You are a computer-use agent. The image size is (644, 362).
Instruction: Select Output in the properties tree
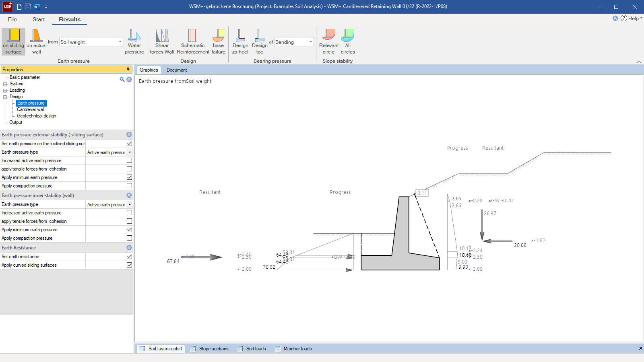(x=16, y=122)
